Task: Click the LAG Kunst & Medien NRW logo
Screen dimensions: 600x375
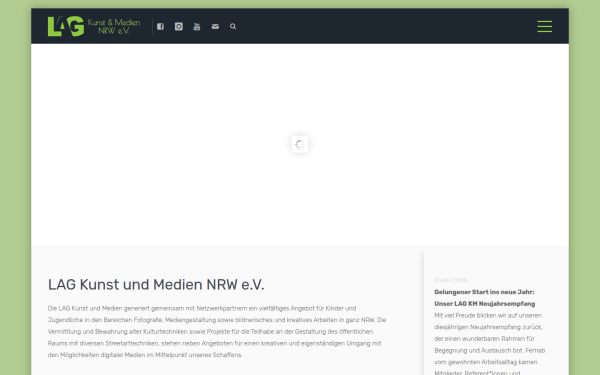Action: (94, 26)
